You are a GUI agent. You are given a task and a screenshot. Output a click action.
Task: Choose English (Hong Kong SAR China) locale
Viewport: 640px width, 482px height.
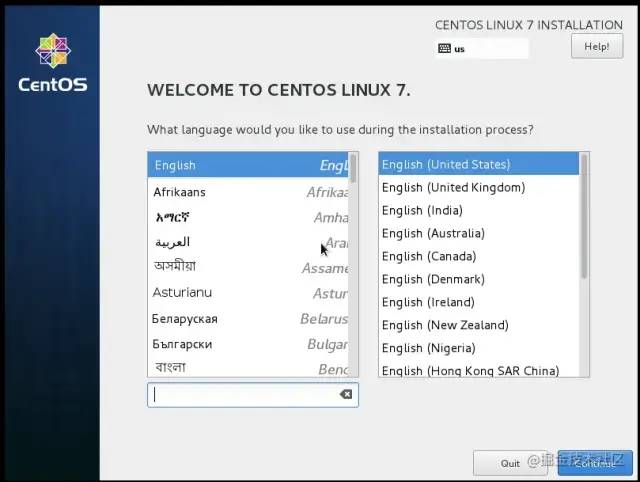tap(479, 369)
